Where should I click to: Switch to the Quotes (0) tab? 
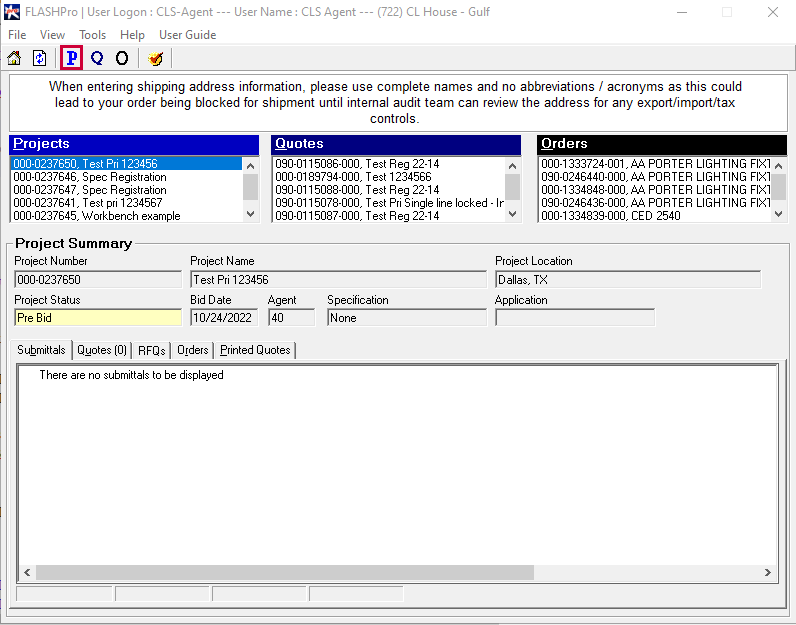(x=102, y=350)
